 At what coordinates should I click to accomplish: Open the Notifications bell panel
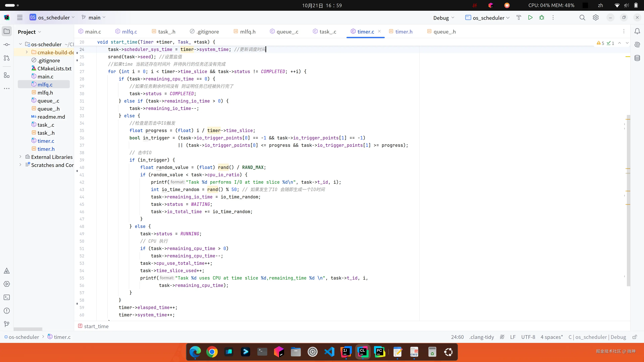[x=637, y=31]
